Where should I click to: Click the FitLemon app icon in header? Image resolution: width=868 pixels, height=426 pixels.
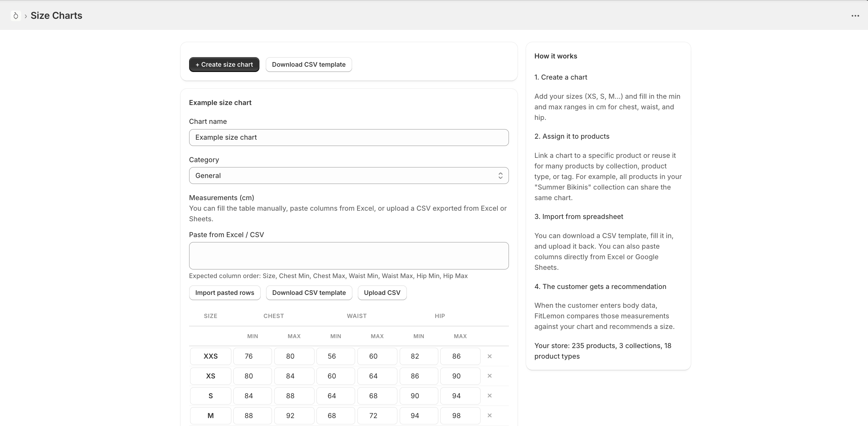point(16,16)
